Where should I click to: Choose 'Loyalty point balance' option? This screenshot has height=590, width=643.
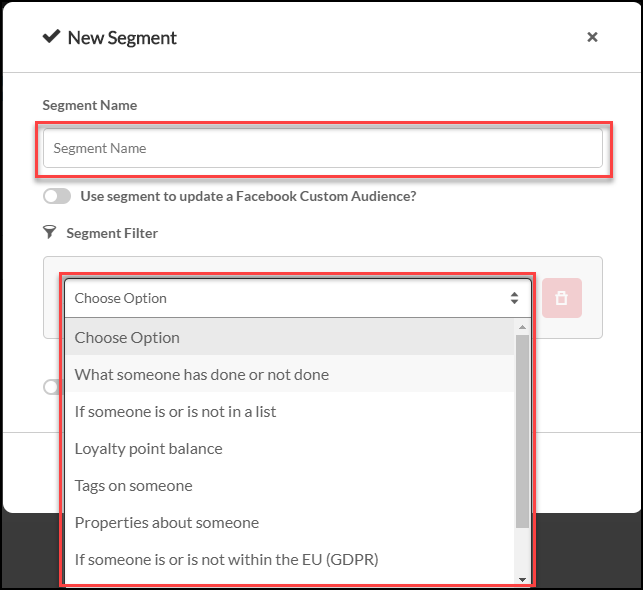click(x=290, y=449)
